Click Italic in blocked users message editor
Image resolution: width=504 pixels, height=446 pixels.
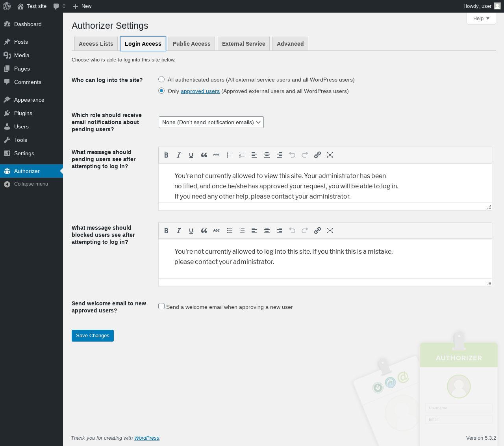pos(179,230)
